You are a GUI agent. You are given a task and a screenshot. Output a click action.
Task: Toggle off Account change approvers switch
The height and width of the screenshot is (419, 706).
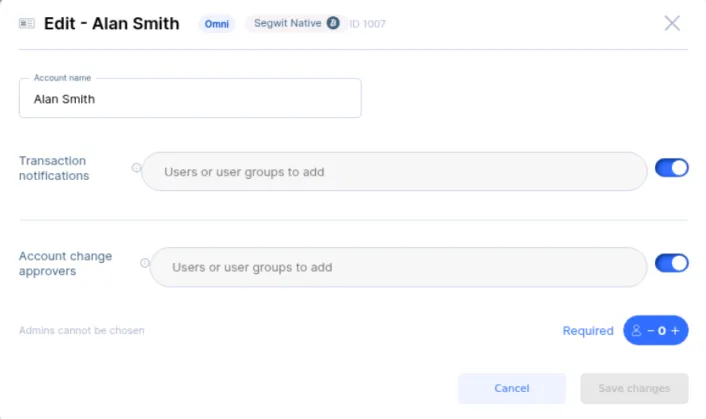[x=671, y=263]
